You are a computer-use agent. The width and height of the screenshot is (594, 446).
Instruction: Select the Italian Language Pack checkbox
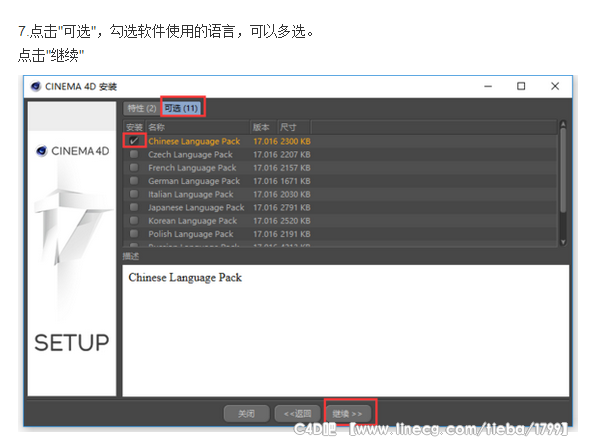(134, 194)
